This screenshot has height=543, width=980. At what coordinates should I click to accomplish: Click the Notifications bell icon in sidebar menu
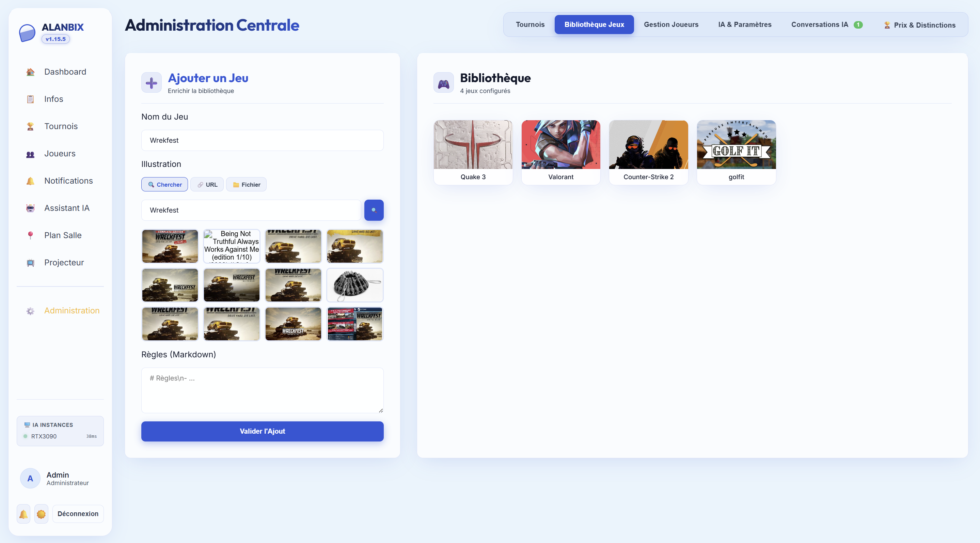coord(30,181)
